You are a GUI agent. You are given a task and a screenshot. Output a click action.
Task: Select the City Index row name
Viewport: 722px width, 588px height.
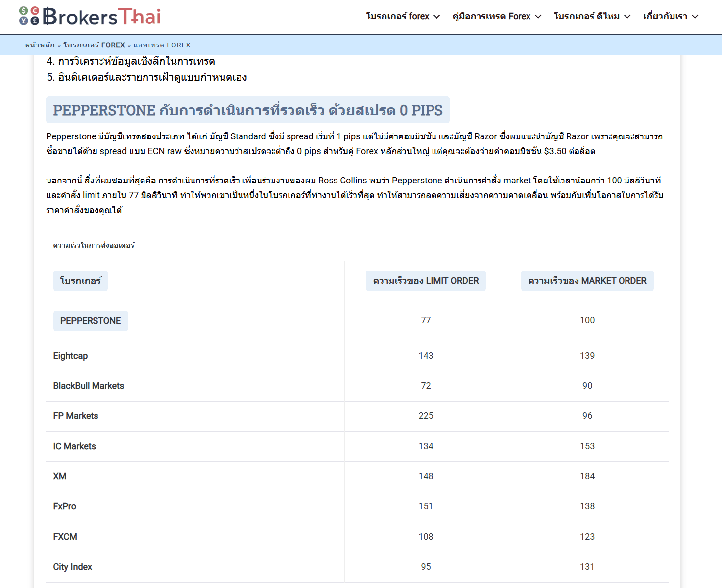coord(73,567)
